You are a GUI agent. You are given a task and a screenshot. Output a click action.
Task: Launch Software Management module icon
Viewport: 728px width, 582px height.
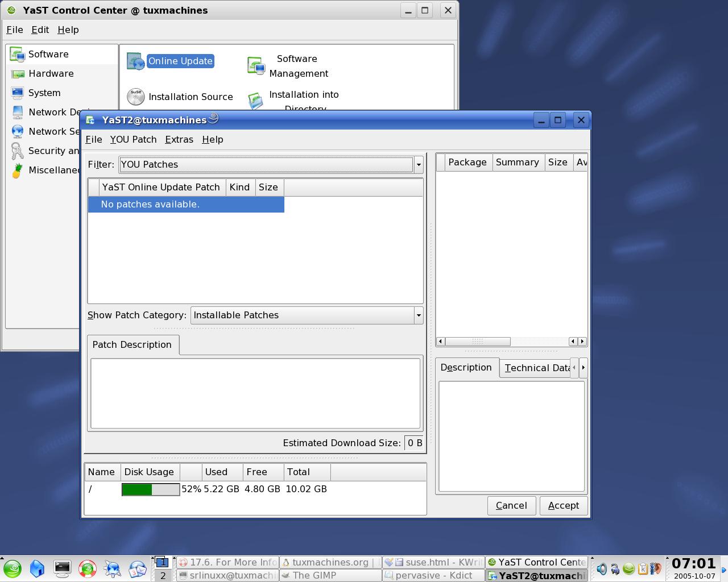[x=256, y=66]
